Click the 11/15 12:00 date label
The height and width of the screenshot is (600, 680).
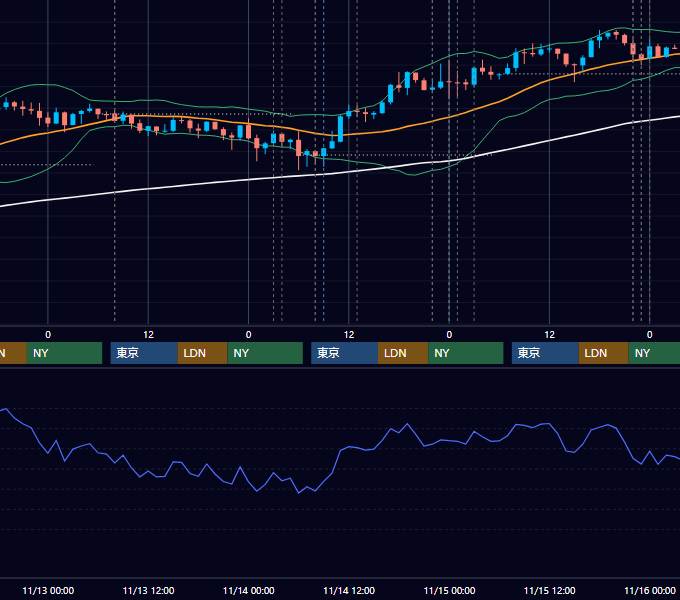point(549,590)
